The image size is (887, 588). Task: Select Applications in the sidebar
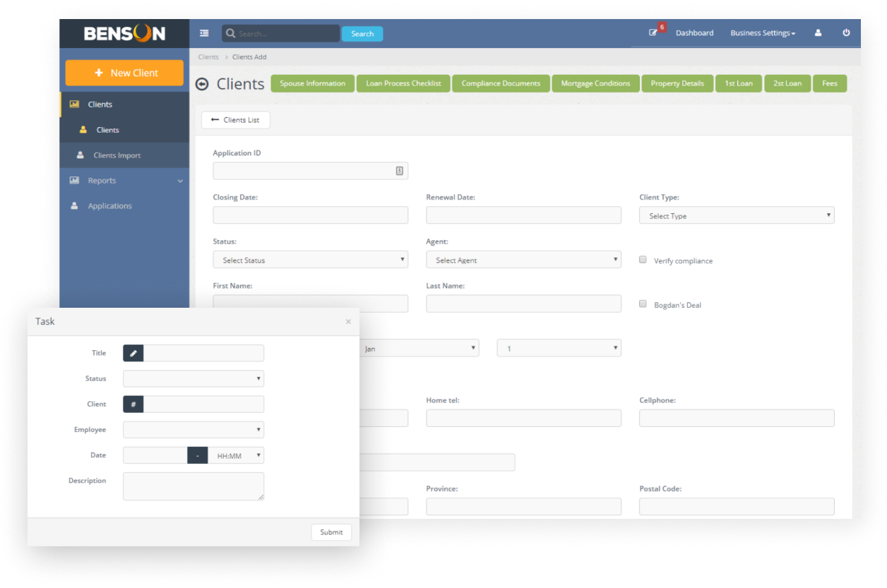pyautogui.click(x=124, y=206)
